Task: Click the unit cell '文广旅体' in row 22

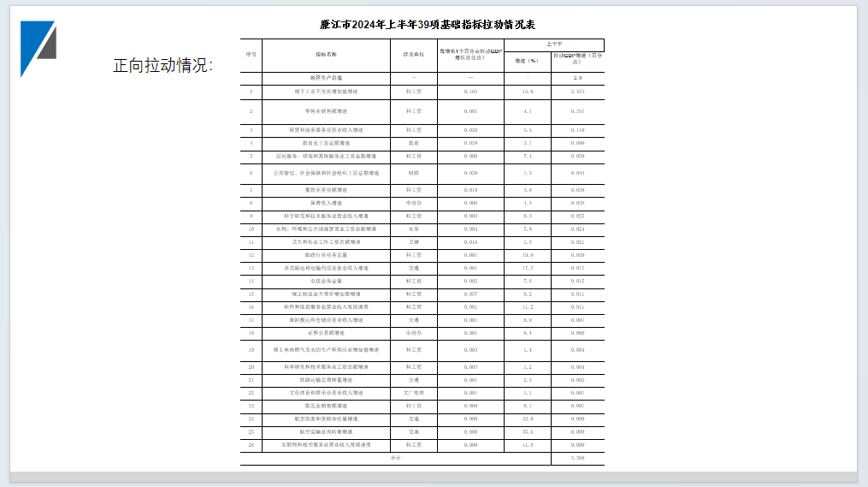Action: (414, 393)
